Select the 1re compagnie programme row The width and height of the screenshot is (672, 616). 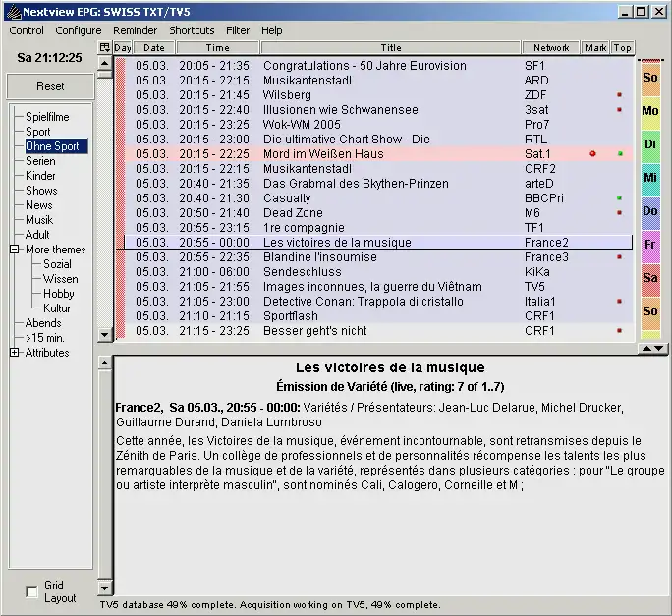tap(379, 228)
